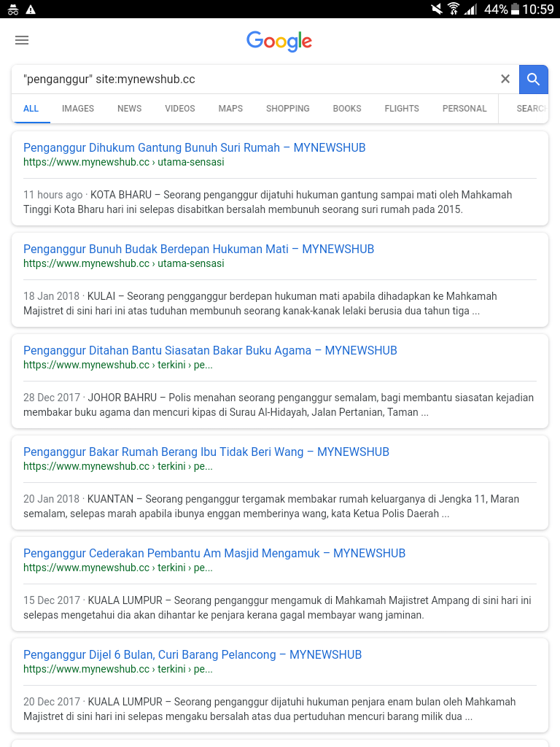Image resolution: width=560 pixels, height=747 pixels.
Task: Open the hamburger menu
Action: pyautogui.click(x=22, y=41)
